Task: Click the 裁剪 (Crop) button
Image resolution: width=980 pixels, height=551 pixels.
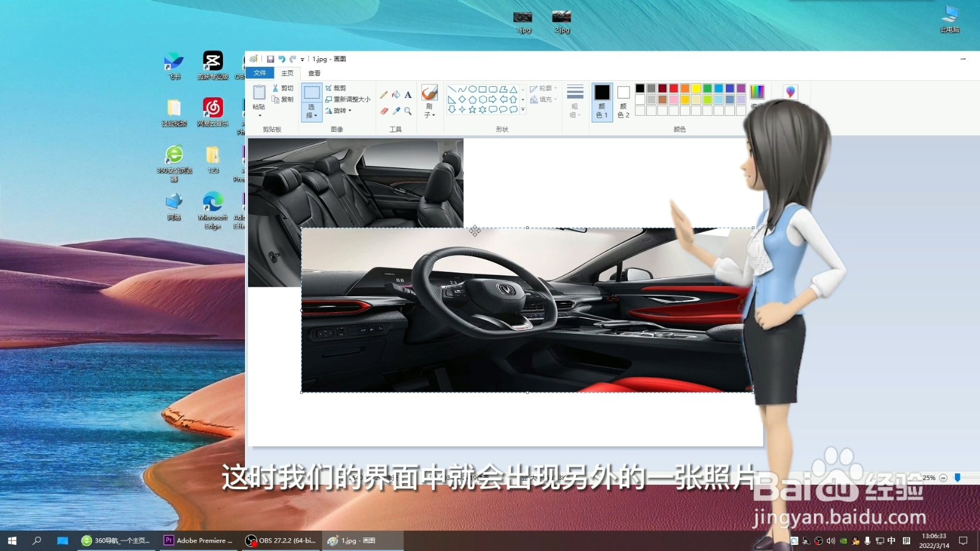Action: (x=336, y=88)
